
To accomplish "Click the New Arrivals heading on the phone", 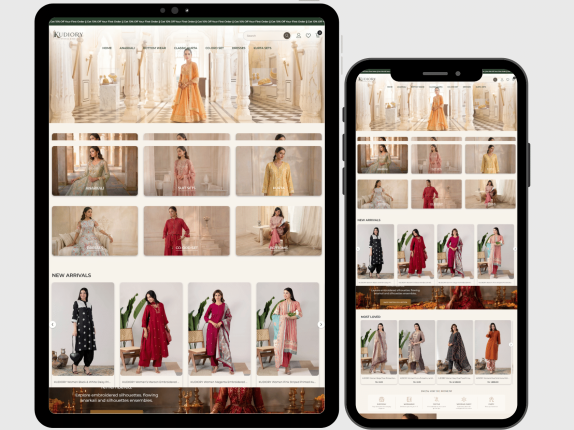I will [369, 220].
